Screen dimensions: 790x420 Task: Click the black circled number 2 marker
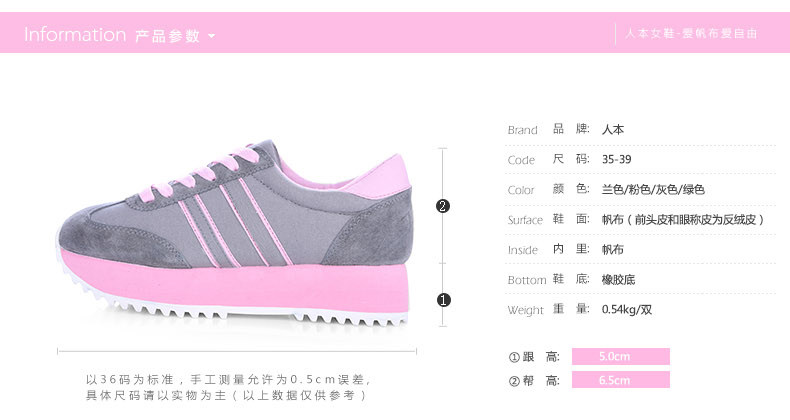(x=443, y=206)
